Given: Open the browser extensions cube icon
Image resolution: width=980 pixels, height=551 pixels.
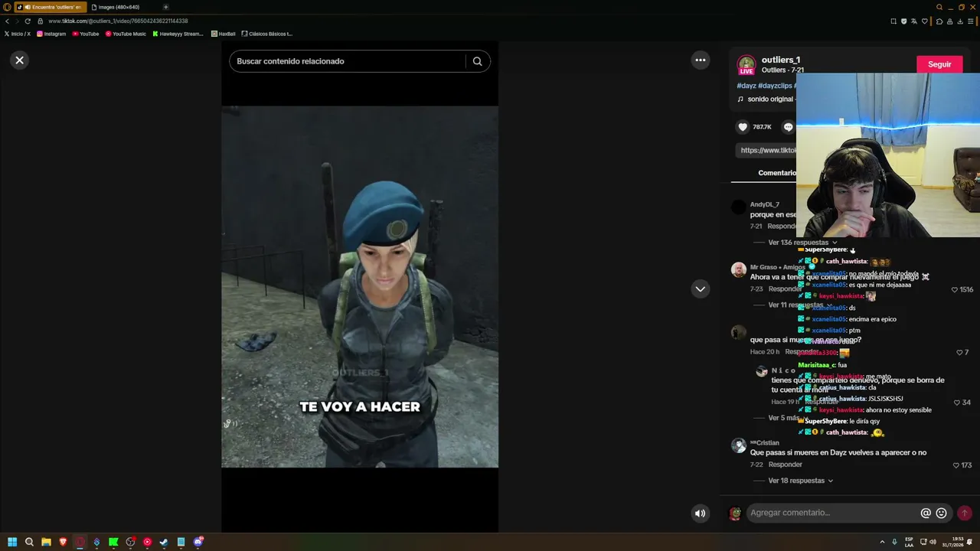Looking at the screenshot, I should pos(939,21).
